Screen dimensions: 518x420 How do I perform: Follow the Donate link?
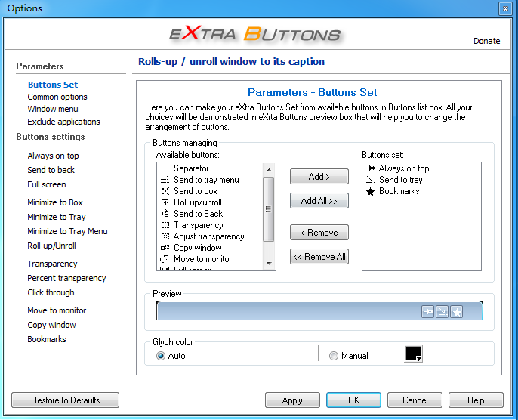(487, 41)
